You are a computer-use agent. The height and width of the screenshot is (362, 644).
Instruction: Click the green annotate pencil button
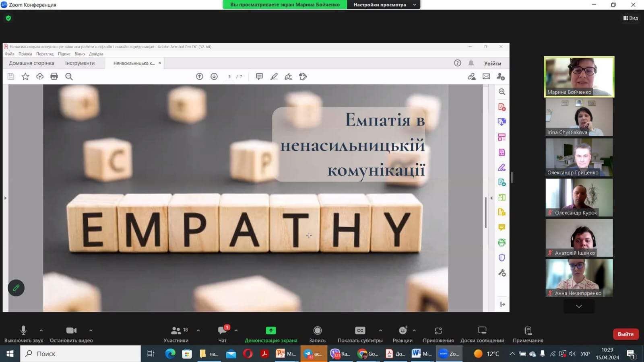pos(16,288)
